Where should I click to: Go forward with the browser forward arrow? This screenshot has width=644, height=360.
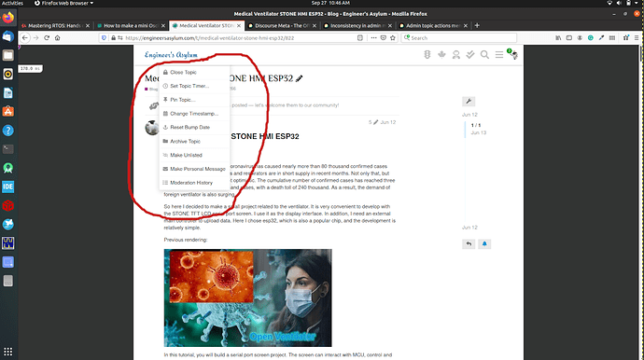[x=36, y=37]
